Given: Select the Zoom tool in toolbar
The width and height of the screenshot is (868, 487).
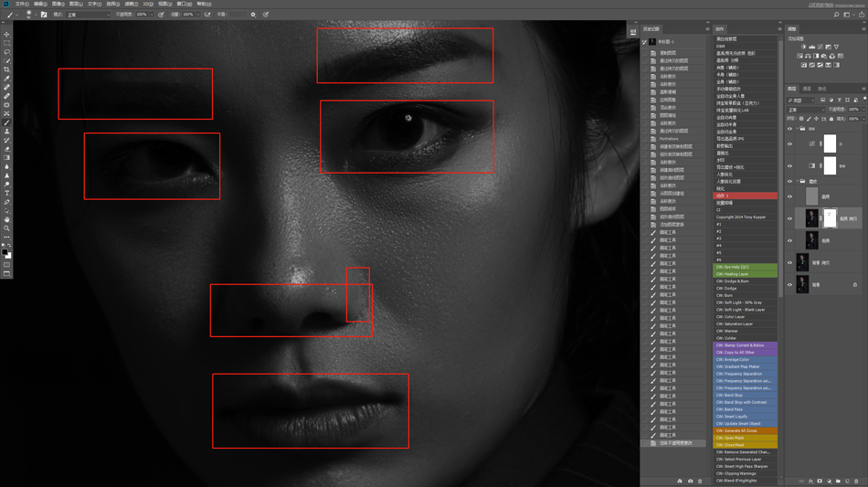Looking at the screenshot, I should coord(6,228).
